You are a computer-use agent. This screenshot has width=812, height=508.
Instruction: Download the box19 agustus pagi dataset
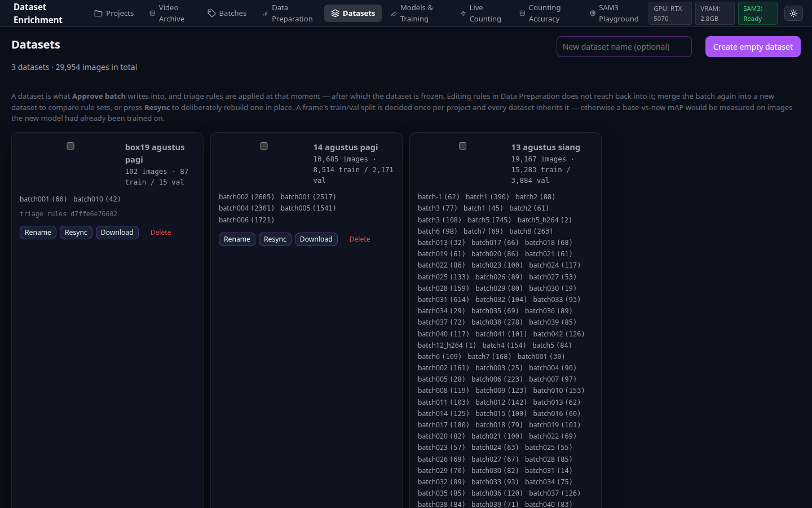point(117,233)
